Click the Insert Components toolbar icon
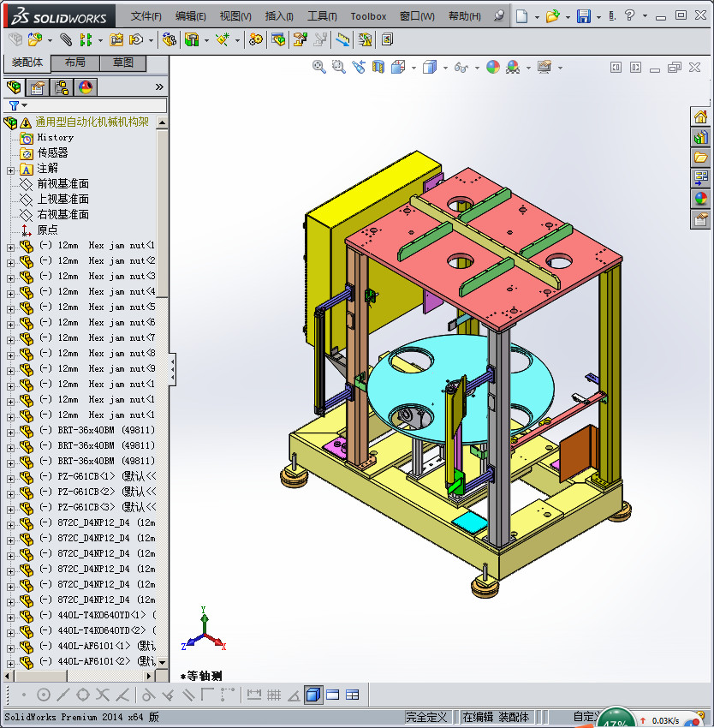This screenshot has width=714, height=728. pyautogui.click(x=35, y=40)
